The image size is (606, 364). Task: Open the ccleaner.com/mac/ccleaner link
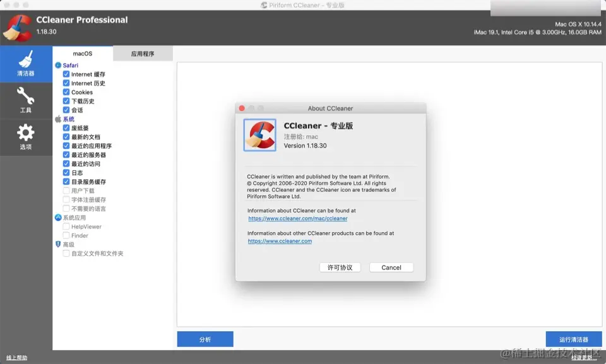tap(297, 218)
